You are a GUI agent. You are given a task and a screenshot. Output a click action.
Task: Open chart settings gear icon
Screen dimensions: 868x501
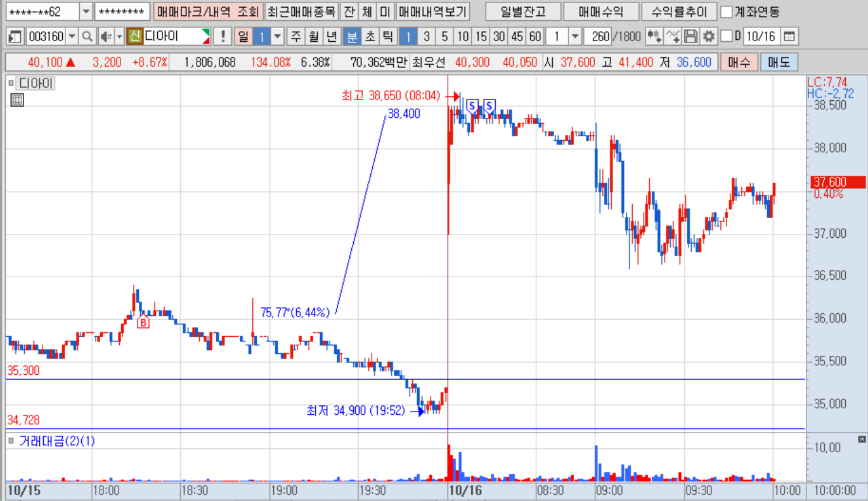[709, 36]
